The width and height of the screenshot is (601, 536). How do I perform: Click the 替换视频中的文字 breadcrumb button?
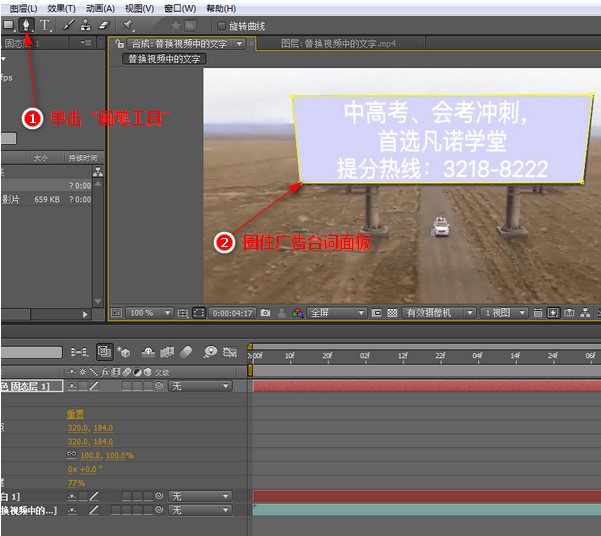164,59
